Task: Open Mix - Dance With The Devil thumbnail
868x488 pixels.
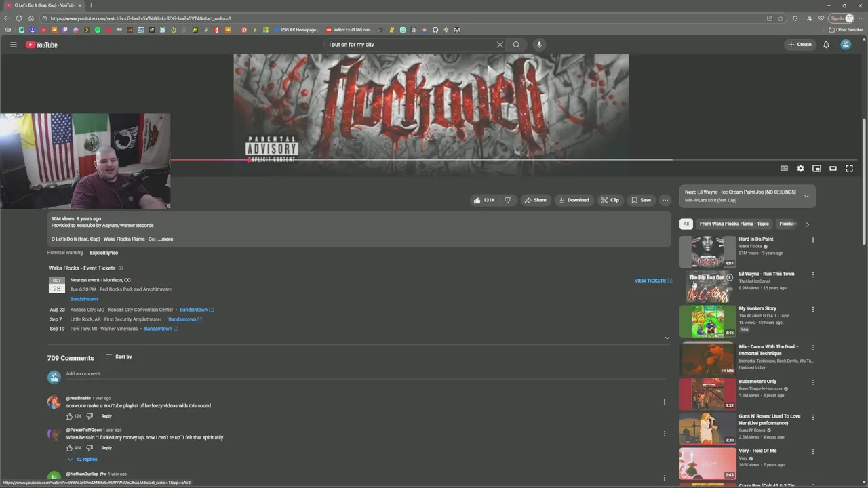Action: tap(708, 358)
